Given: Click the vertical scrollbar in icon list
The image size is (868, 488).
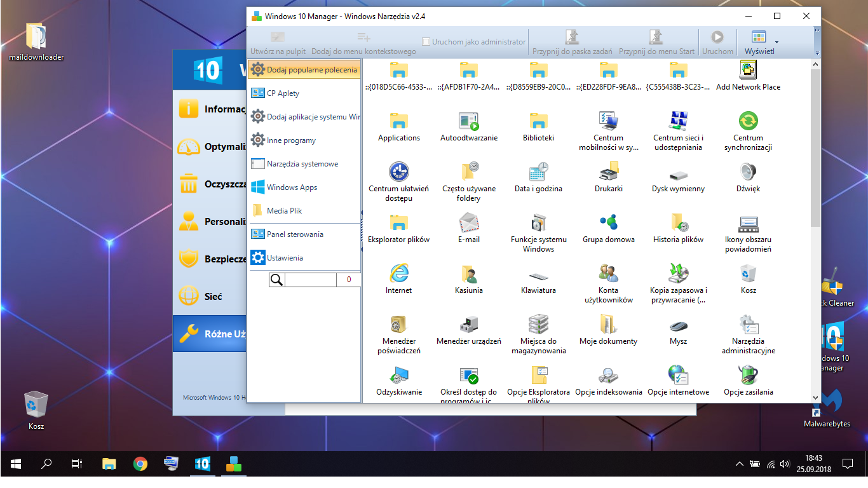Looking at the screenshot, I should click(816, 149).
